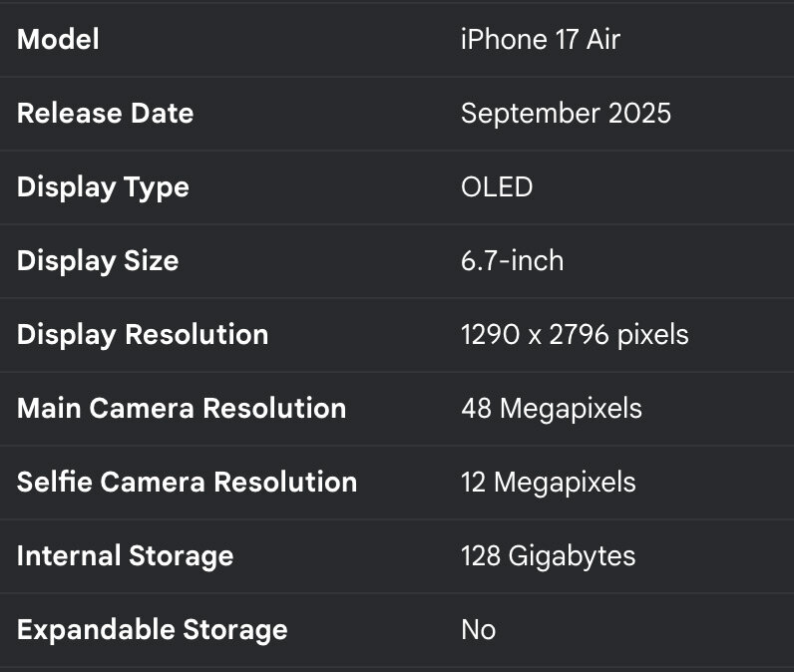Click the Main Camera Resolution label
The width and height of the screenshot is (794, 672).
[x=182, y=409]
